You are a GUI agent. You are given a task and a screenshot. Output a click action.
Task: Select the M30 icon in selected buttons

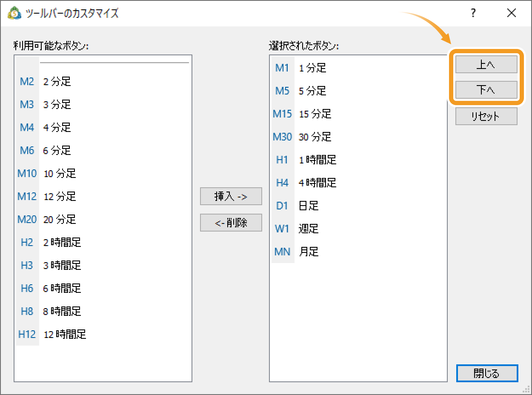click(x=282, y=137)
